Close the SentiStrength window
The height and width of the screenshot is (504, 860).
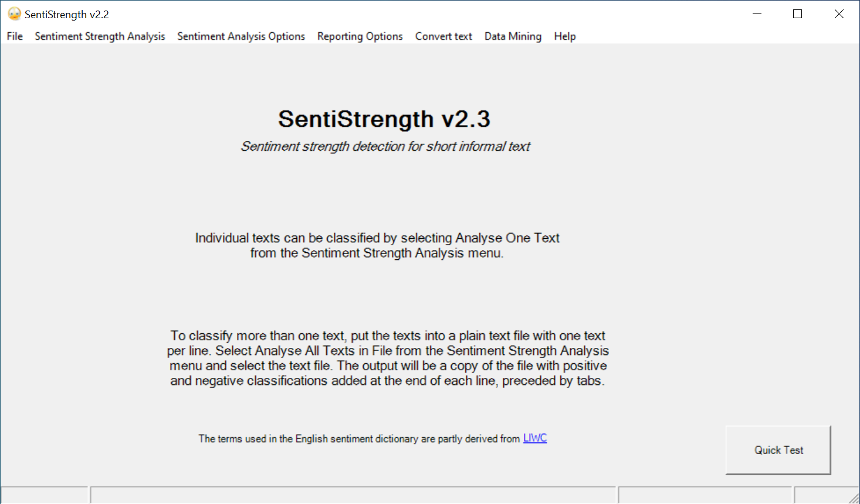click(x=839, y=14)
